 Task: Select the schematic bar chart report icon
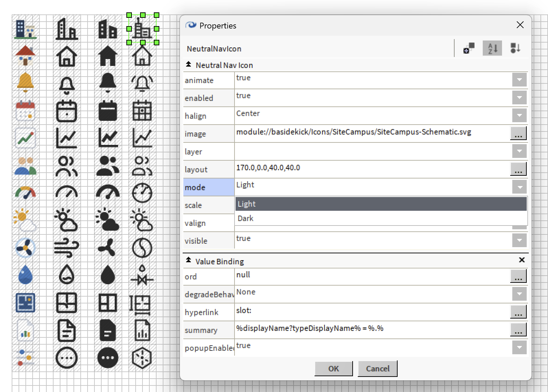click(142, 330)
